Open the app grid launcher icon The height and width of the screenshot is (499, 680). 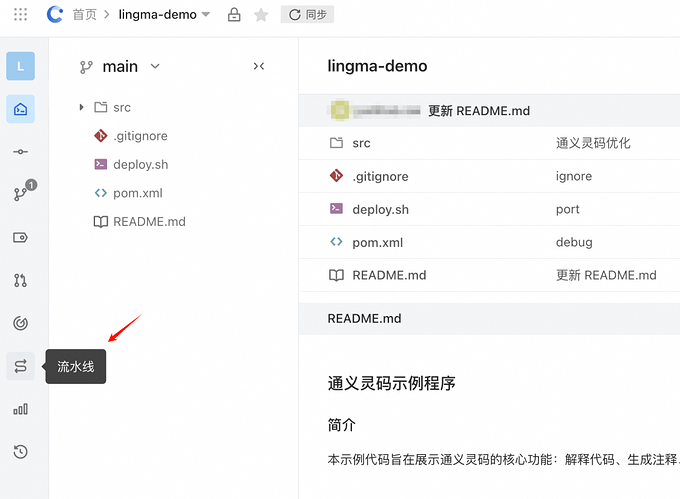coord(21,15)
